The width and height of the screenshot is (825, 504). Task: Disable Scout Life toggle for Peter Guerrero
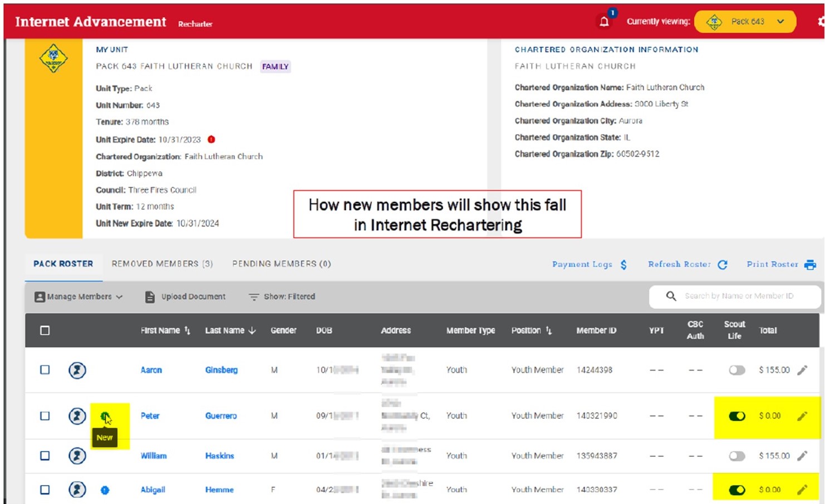[x=736, y=416]
